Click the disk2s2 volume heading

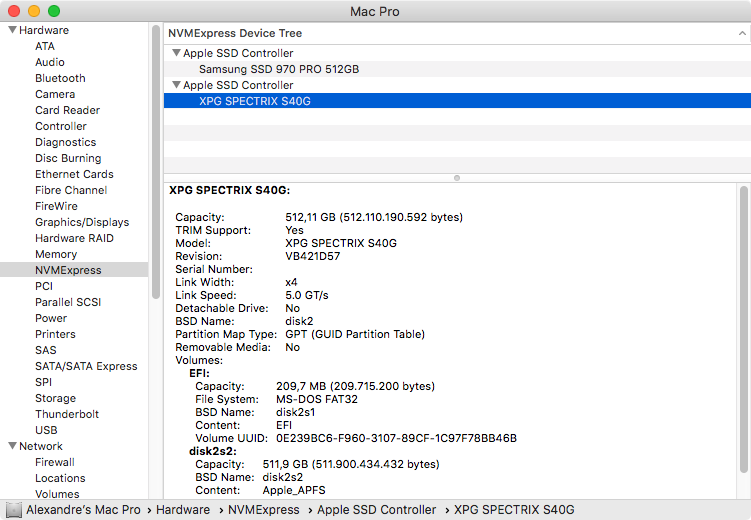coord(213,451)
